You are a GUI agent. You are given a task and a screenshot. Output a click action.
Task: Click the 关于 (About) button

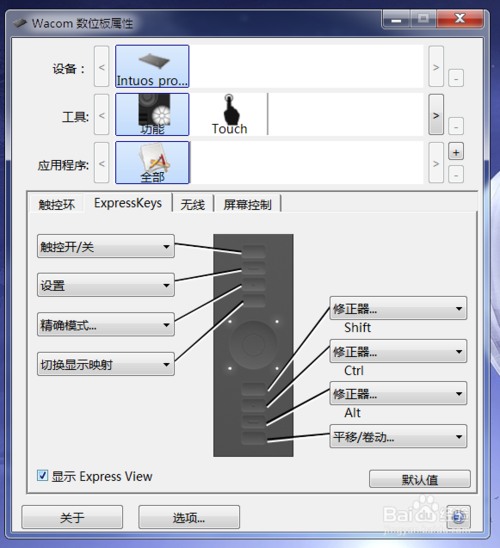[72, 517]
